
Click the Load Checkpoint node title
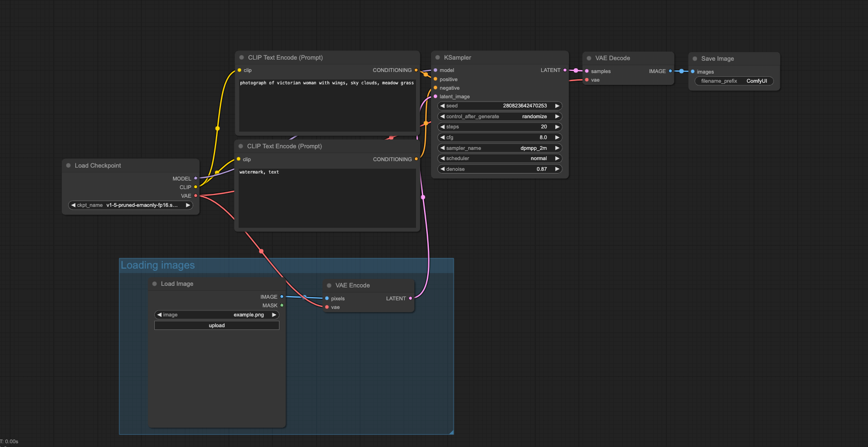[x=98, y=165]
